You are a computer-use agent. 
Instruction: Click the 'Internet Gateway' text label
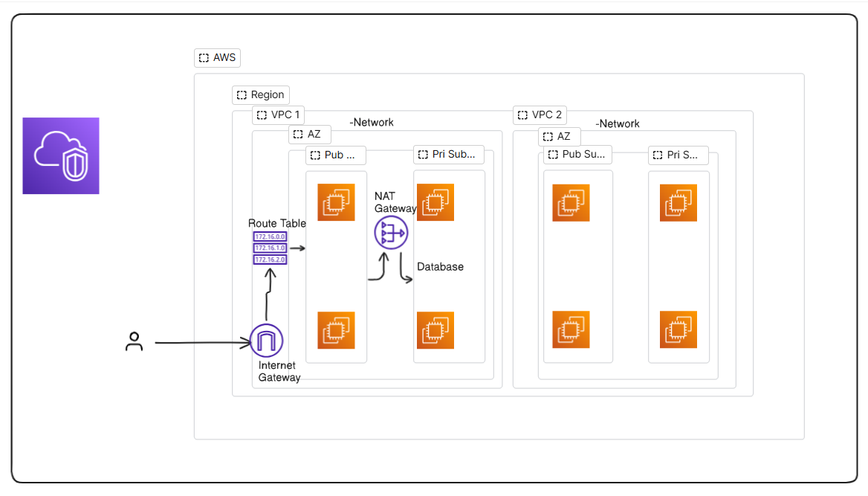pyautogui.click(x=279, y=371)
